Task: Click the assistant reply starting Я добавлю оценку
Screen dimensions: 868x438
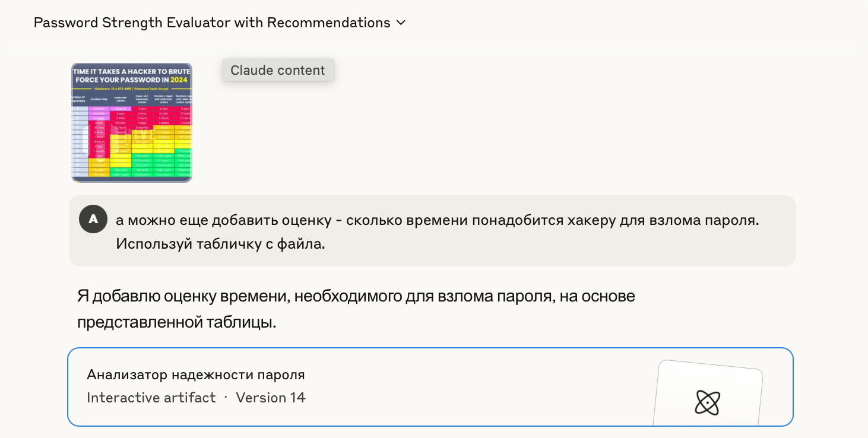Action: click(356, 309)
